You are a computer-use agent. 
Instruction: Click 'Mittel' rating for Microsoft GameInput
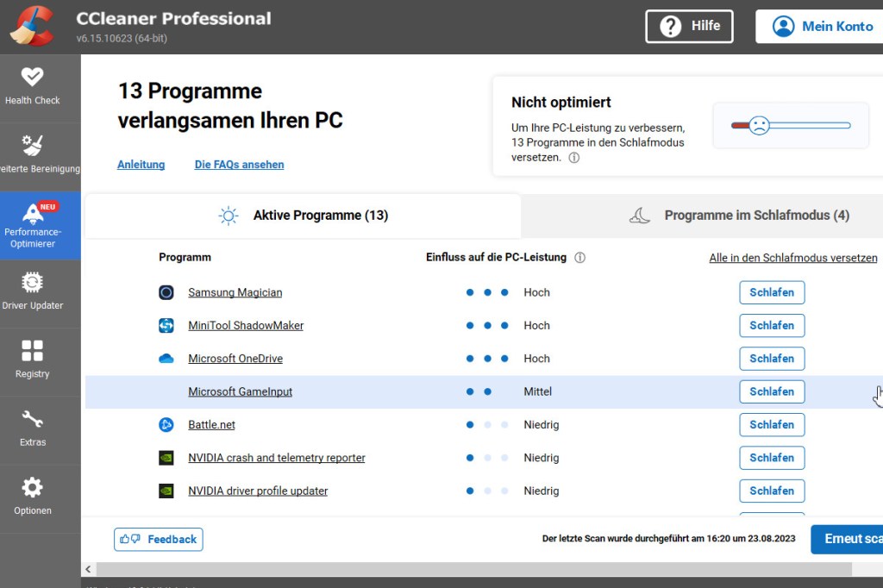tap(538, 392)
